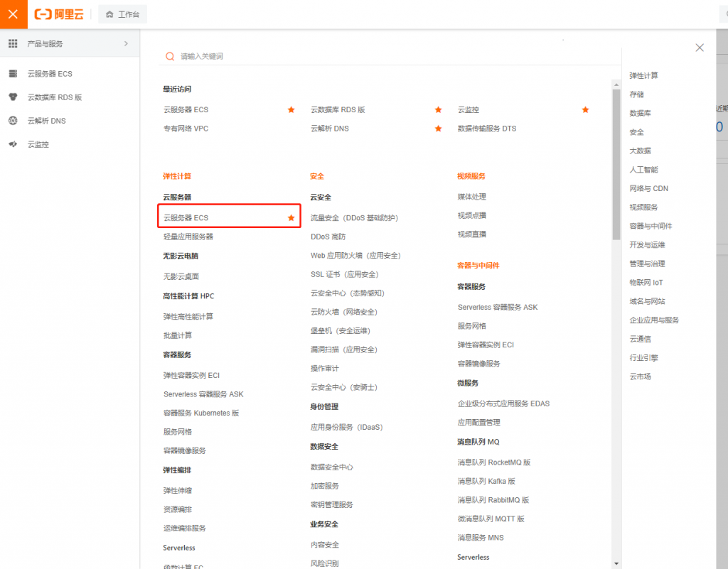The width and height of the screenshot is (728, 569).
Task: Open the 工作台 home icon
Action: [109, 14]
